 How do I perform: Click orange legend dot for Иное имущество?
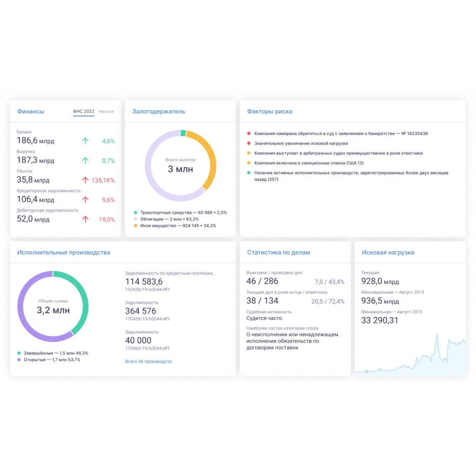[x=135, y=225]
